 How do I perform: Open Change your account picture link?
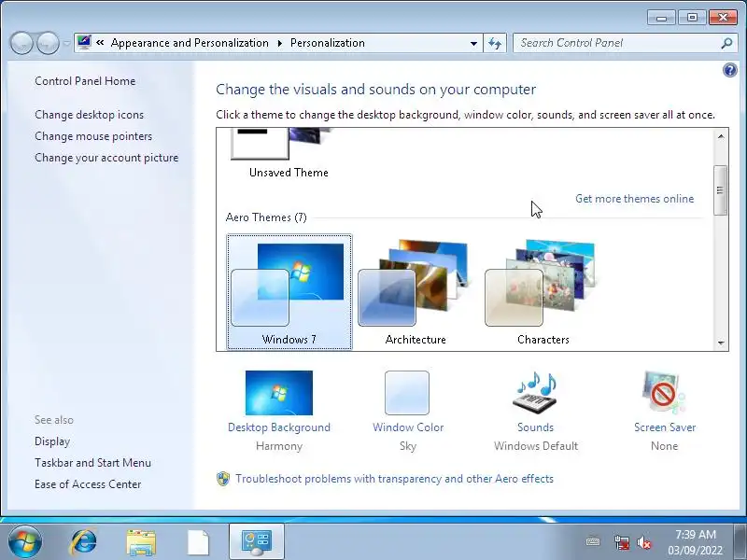tap(106, 158)
